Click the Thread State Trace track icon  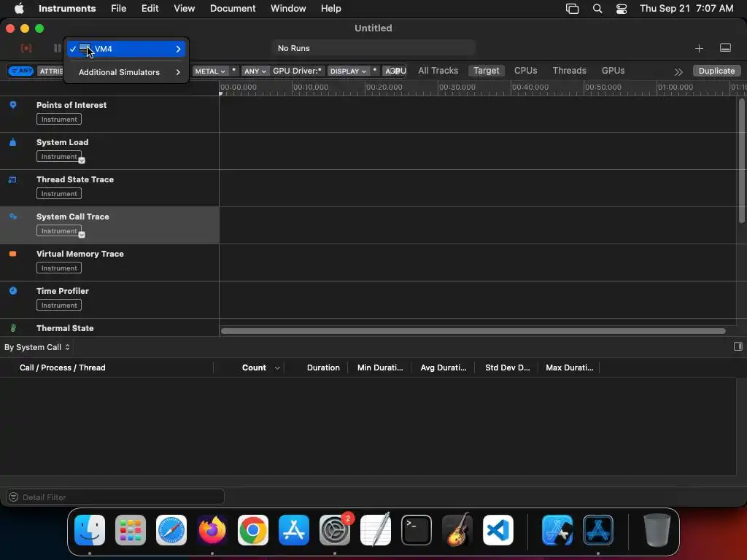point(12,179)
